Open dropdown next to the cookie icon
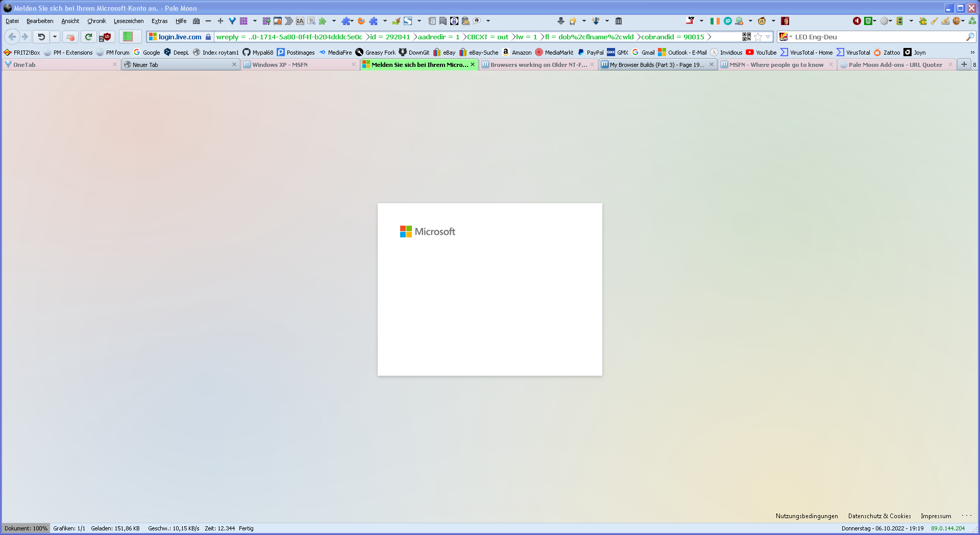 tap(963, 21)
